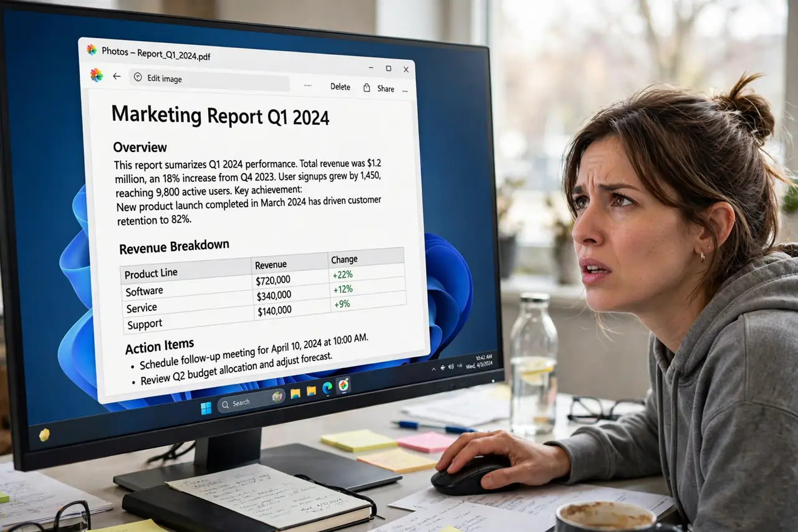This screenshot has width=798, height=532.
Task: Select the "Product Line" table header
Action: point(151,273)
